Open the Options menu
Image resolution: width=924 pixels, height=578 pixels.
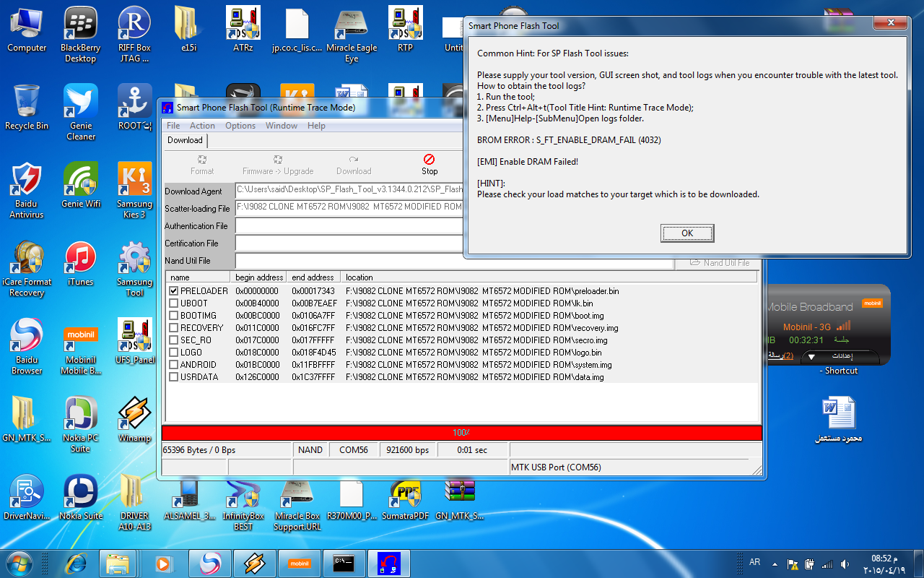tap(240, 126)
